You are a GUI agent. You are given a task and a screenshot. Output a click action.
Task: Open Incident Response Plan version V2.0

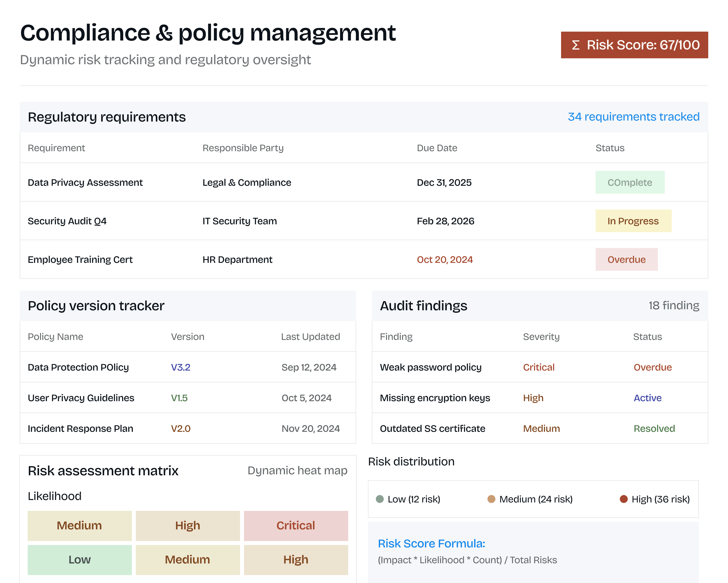coord(181,429)
